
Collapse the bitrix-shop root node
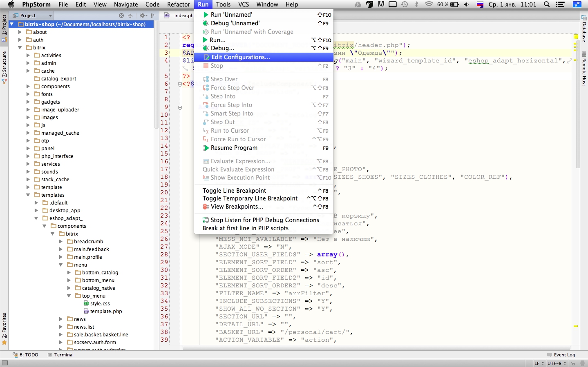pyautogui.click(x=12, y=24)
